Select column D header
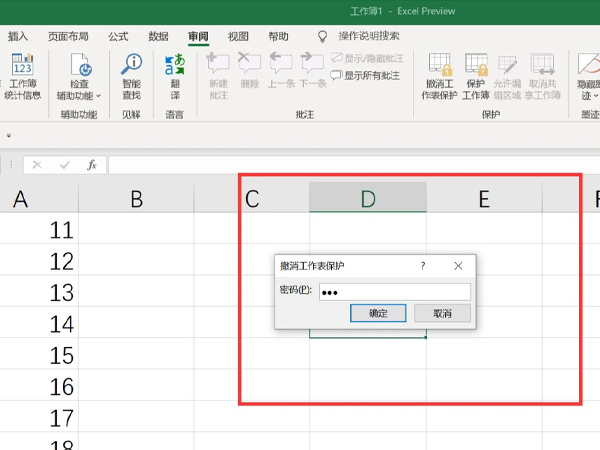The width and height of the screenshot is (600, 450). pyautogui.click(x=368, y=199)
